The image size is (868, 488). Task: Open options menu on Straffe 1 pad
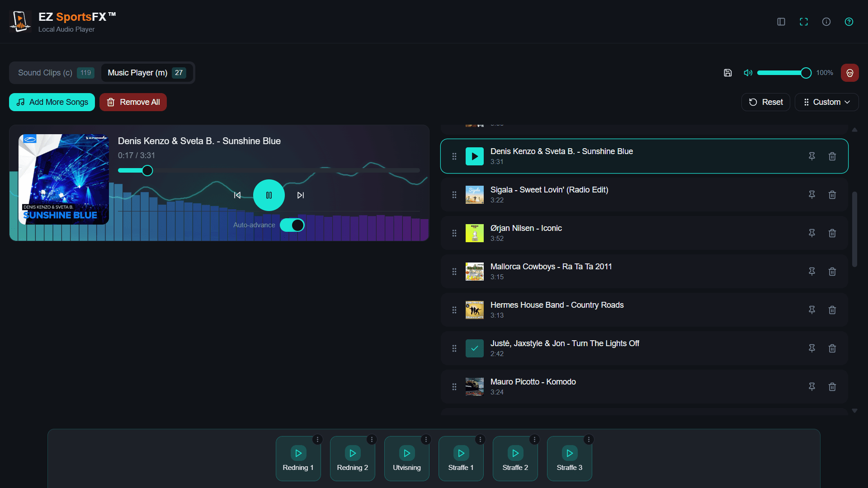(480, 439)
